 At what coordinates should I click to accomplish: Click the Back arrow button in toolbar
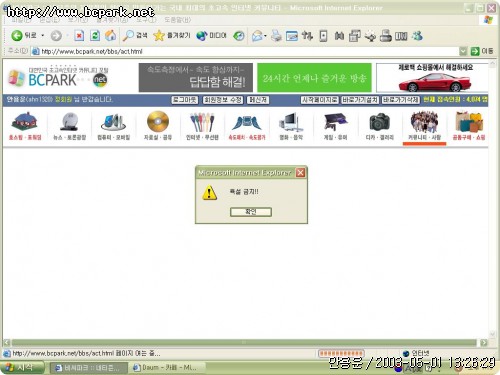pyautogui.click(x=17, y=35)
